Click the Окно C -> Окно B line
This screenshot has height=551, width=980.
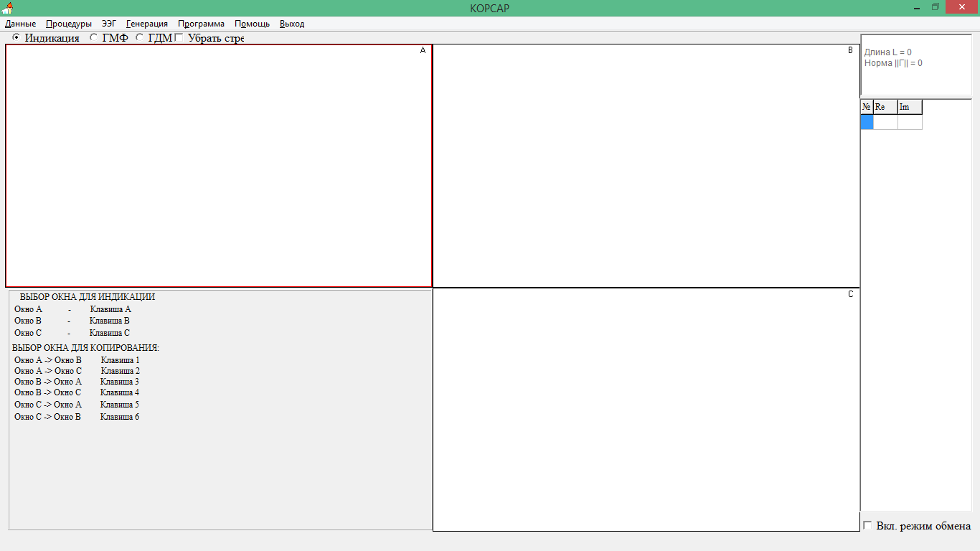tap(77, 417)
